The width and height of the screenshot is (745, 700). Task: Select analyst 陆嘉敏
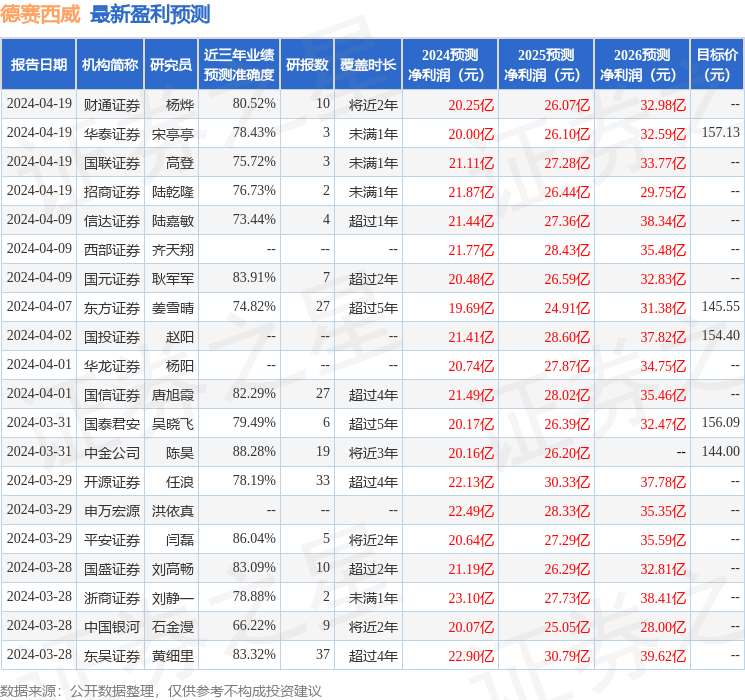click(173, 221)
